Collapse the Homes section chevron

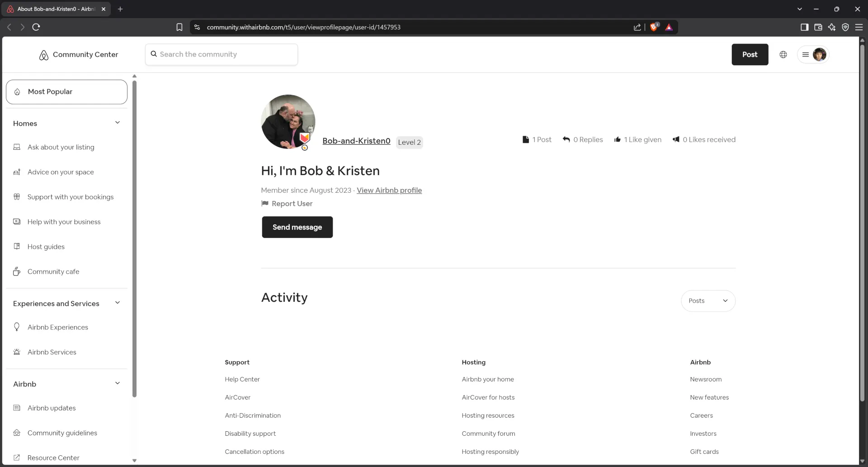(x=118, y=123)
